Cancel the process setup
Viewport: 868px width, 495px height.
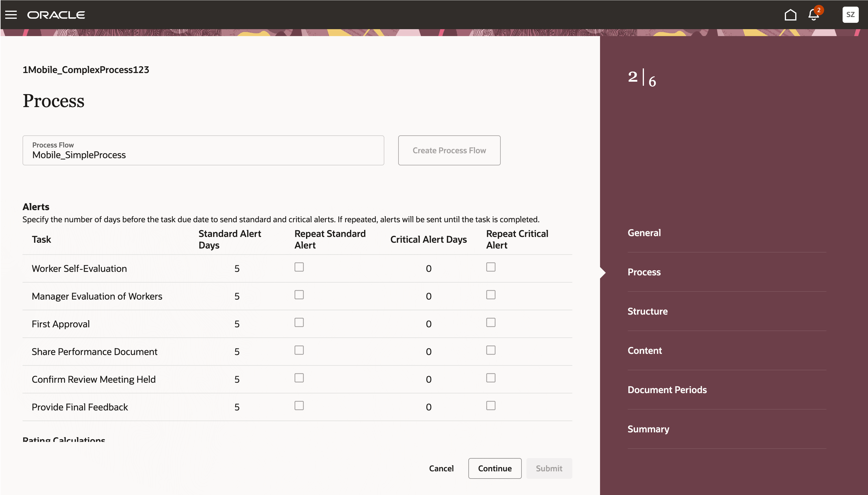coord(441,468)
